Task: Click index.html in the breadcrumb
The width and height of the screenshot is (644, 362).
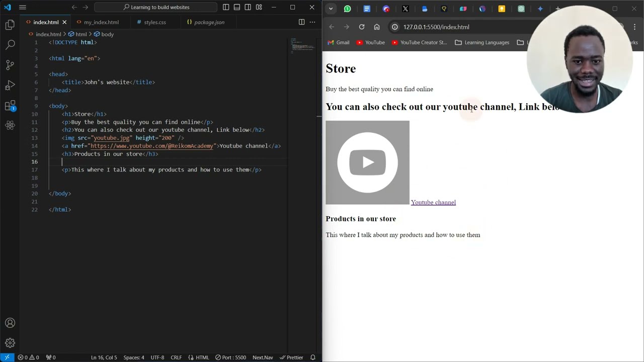Action: pyautogui.click(x=48, y=34)
